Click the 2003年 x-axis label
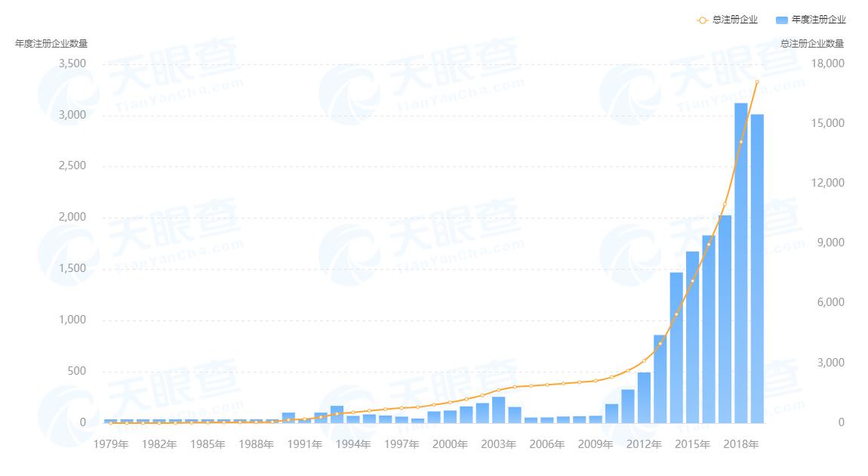Image resolution: width=868 pixels, height=476 pixels. [x=499, y=444]
